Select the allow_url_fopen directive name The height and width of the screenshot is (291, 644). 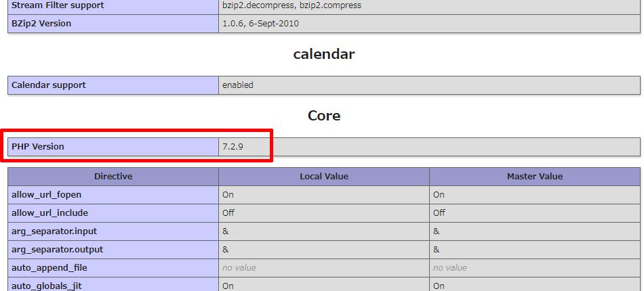click(46, 195)
